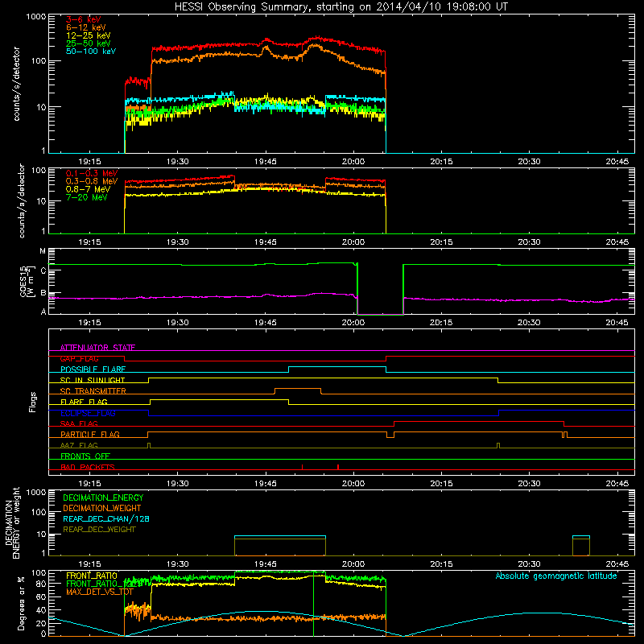
Task: Click the 0.8-7 MeV legend label
Action: coord(88,189)
